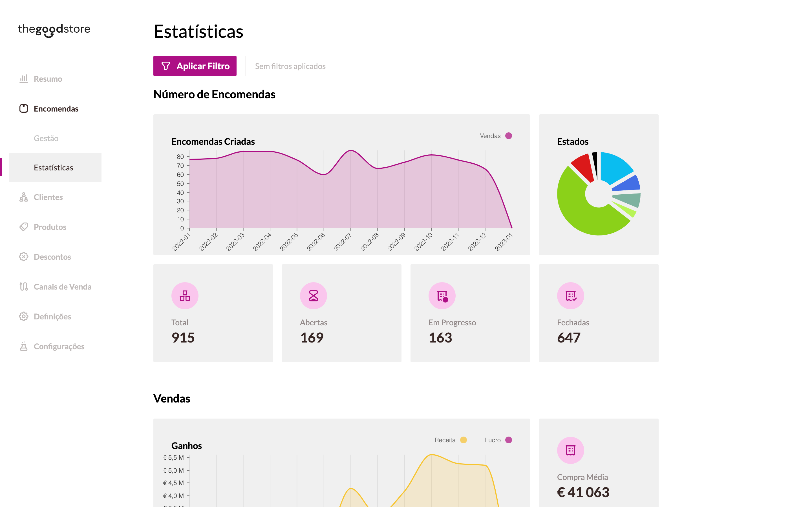Screen dimensions: 812x507
Task: Click the Produtos sidebar icon
Action: click(x=23, y=227)
